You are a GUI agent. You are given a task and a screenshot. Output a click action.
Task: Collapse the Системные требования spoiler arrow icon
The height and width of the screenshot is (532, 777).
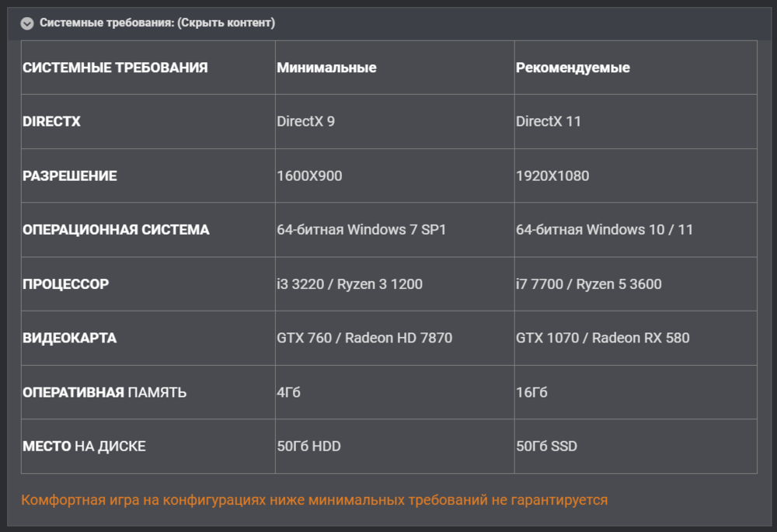point(27,23)
